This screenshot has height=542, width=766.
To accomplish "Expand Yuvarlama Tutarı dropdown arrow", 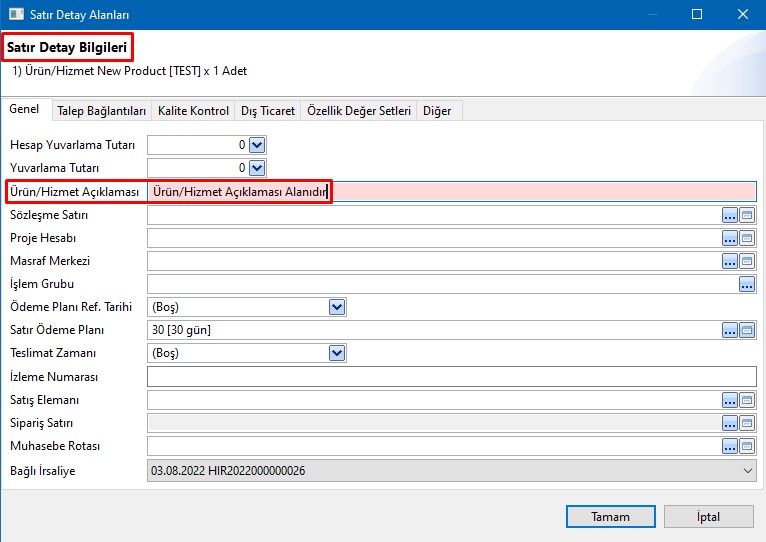I will (256, 168).
